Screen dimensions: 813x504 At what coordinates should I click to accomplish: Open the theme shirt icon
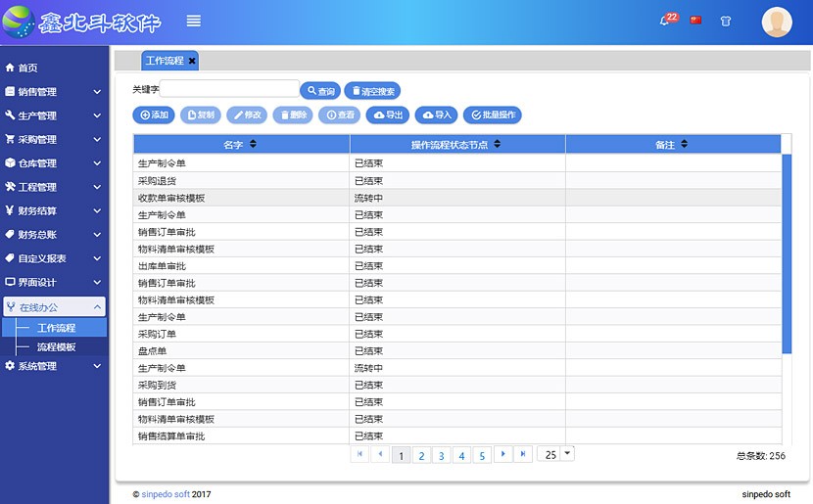click(726, 21)
